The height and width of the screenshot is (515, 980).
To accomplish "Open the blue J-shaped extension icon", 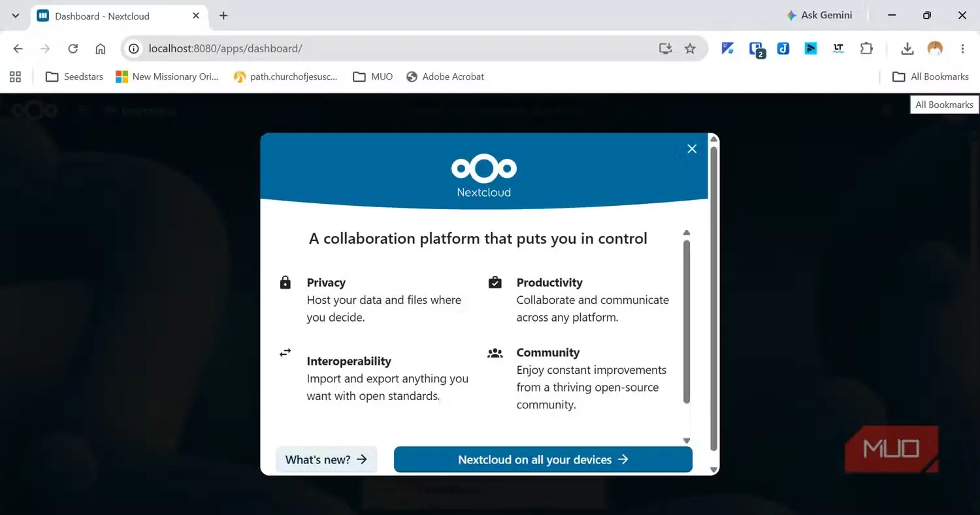I will pos(783,48).
